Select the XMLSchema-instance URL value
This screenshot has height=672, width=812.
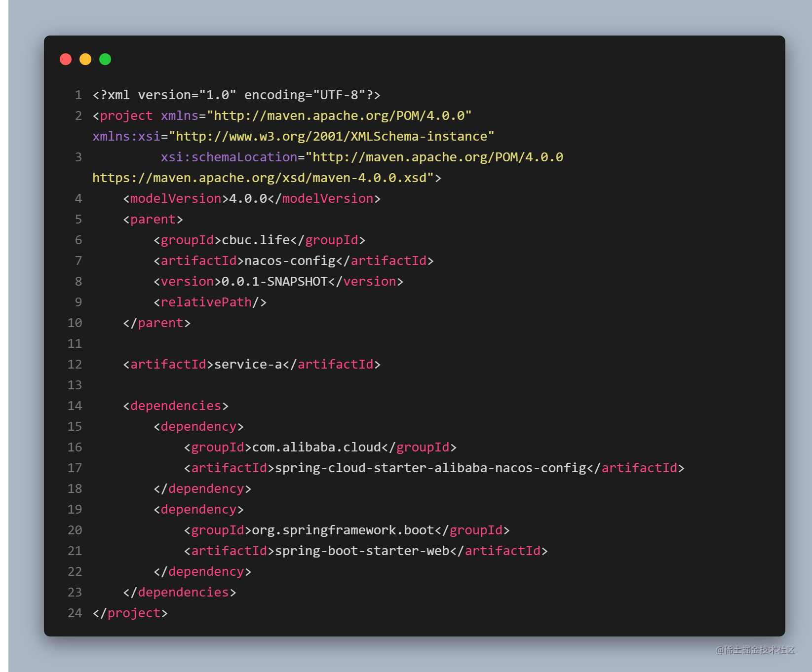(x=331, y=136)
